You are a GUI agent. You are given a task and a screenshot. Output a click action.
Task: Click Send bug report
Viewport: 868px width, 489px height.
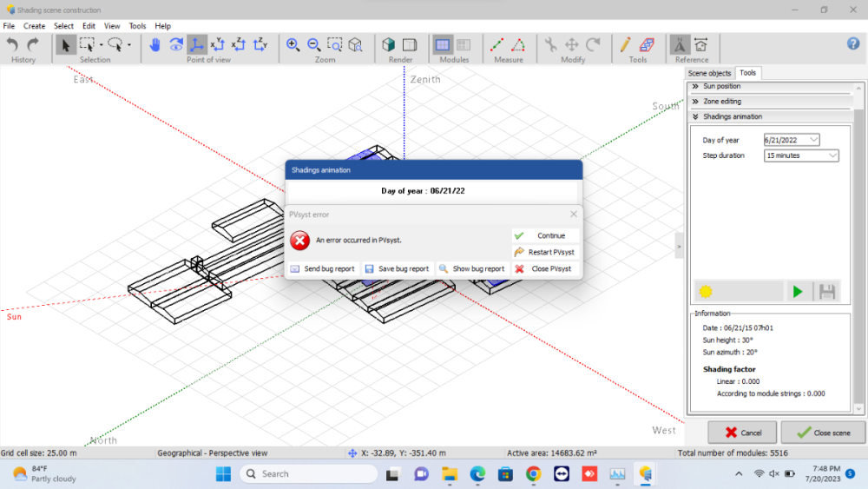click(x=323, y=269)
